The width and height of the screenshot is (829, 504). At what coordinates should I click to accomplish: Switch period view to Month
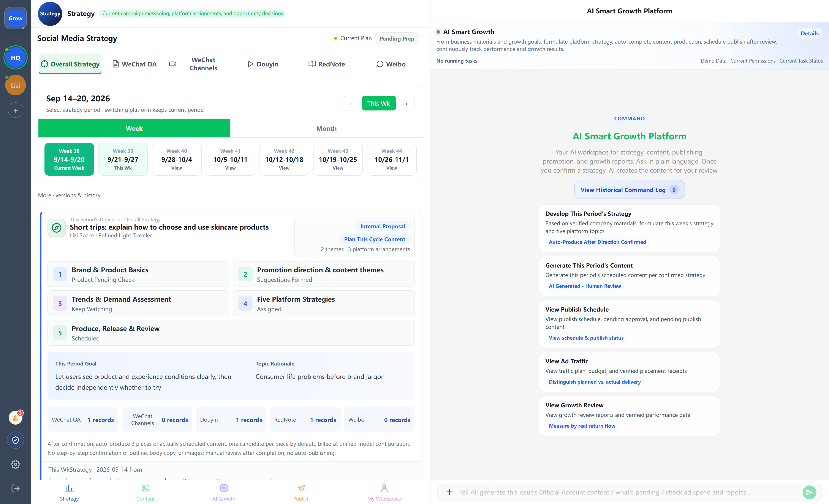(x=326, y=128)
